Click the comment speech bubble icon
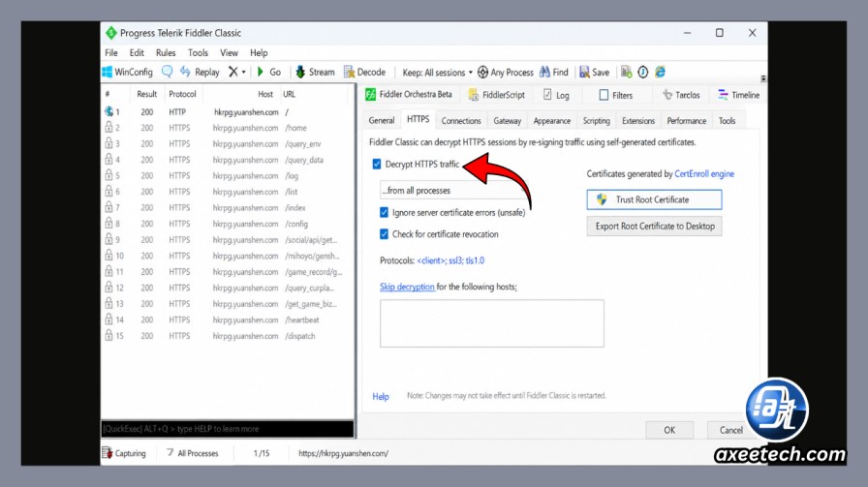This screenshot has width=868, height=487. tap(167, 72)
